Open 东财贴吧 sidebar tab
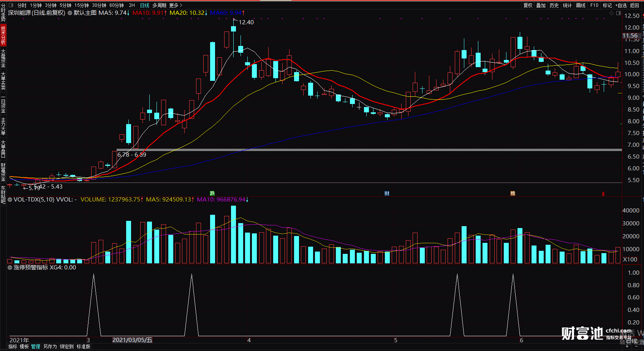The height and width of the screenshot is (351, 644). coord(3,195)
